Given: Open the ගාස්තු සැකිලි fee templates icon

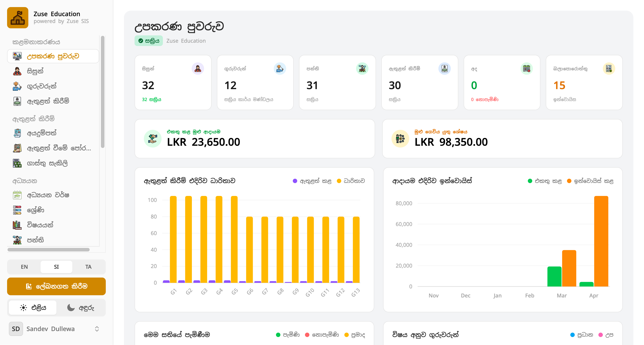Looking at the screenshot, I should [17, 163].
